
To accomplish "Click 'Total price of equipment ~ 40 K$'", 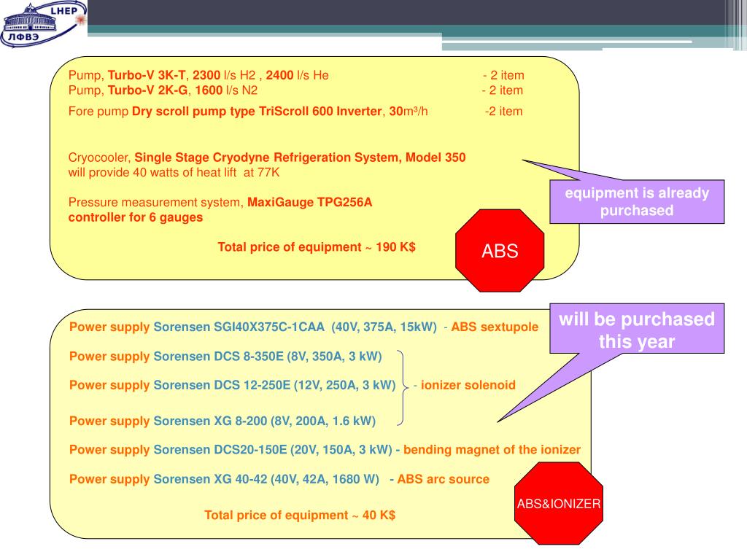I will click(300, 516).
